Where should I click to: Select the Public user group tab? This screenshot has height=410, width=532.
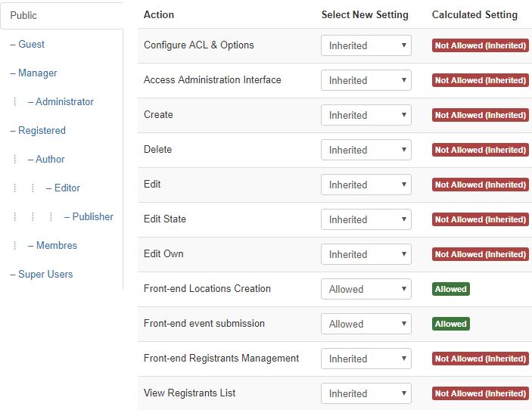coord(61,16)
